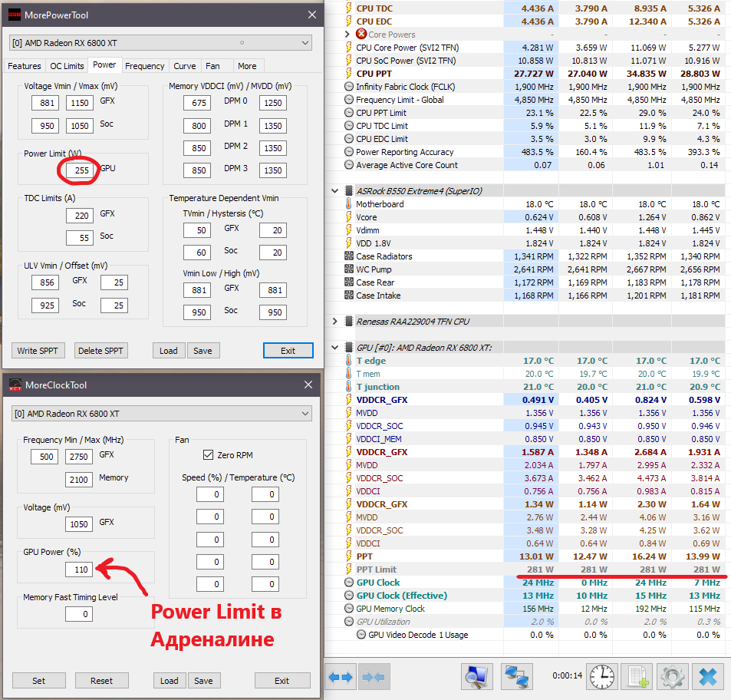Click the thermometer icon next to Motherboard
The height and width of the screenshot is (700, 731).
tap(348, 204)
